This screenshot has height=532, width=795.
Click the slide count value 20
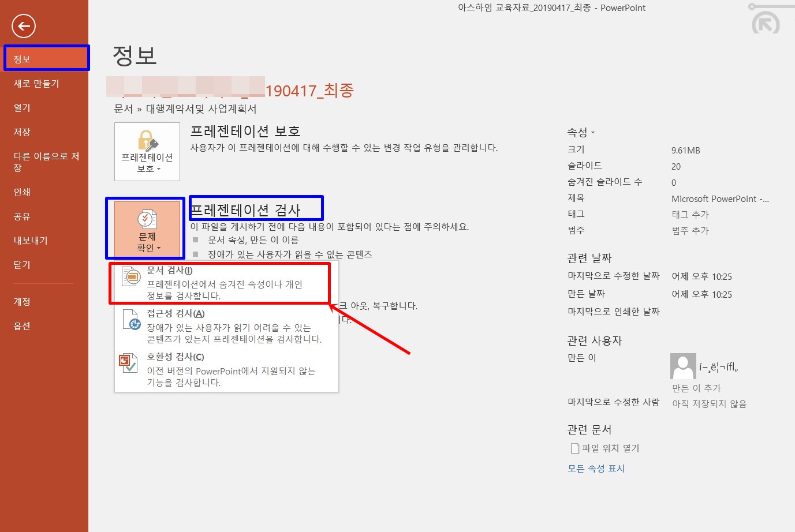click(676, 166)
